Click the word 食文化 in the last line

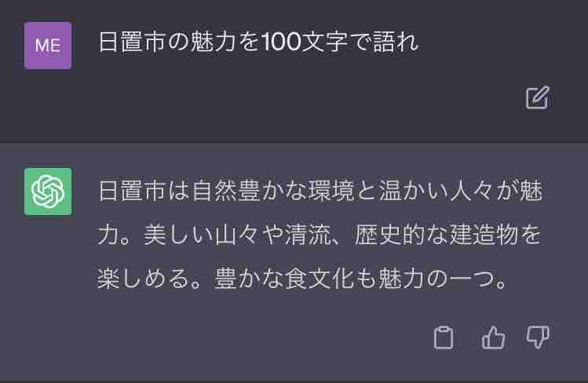click(x=320, y=279)
